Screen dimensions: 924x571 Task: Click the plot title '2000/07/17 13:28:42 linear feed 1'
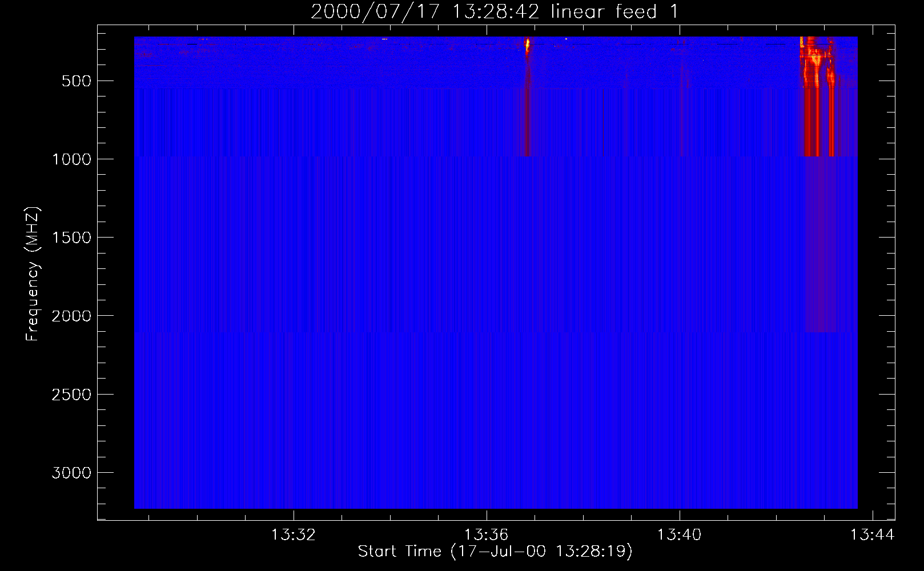coord(495,11)
